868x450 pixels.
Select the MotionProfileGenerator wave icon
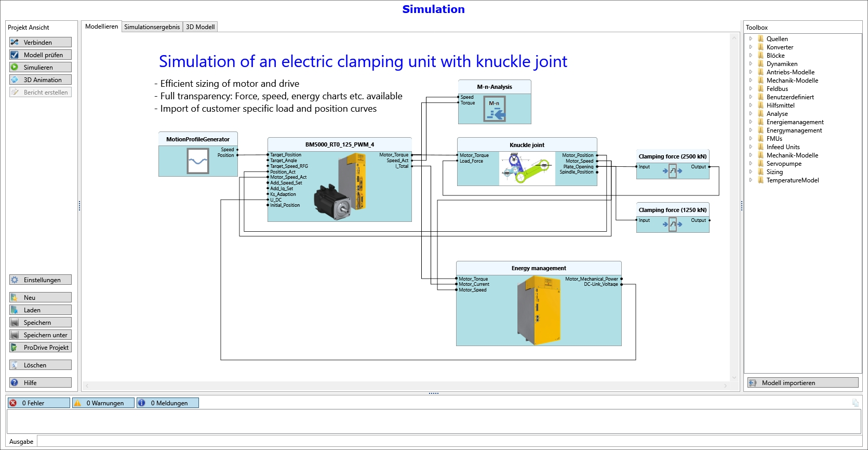[197, 161]
